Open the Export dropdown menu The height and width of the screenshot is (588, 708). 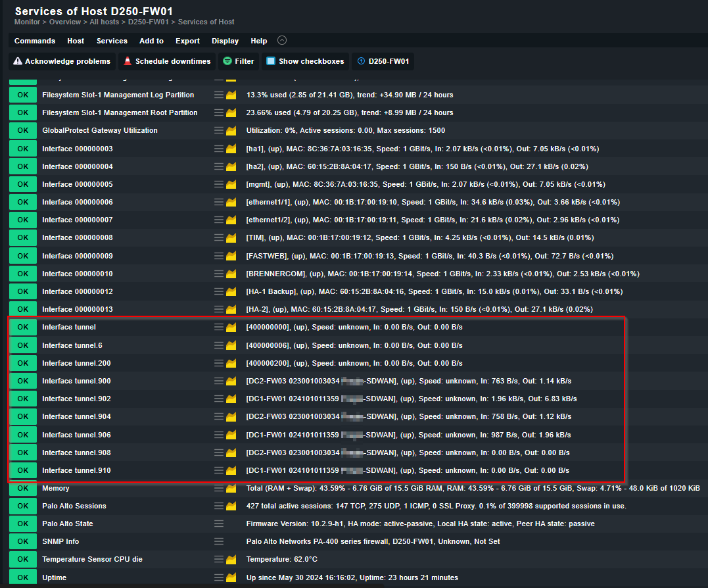point(187,41)
